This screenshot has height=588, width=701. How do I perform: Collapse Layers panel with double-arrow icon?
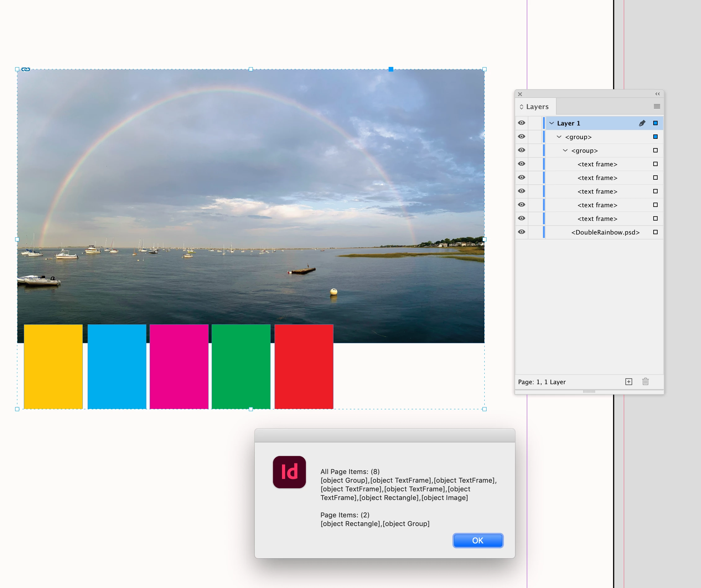(657, 94)
